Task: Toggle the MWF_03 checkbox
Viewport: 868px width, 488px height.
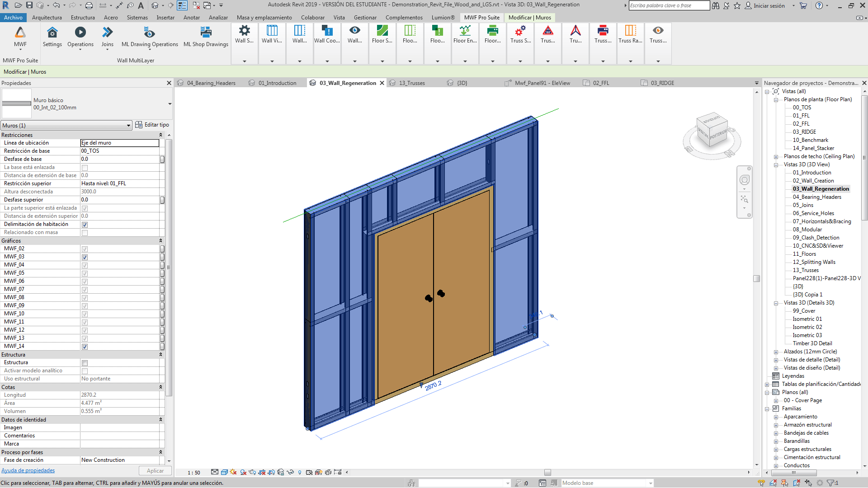Action: (85, 257)
